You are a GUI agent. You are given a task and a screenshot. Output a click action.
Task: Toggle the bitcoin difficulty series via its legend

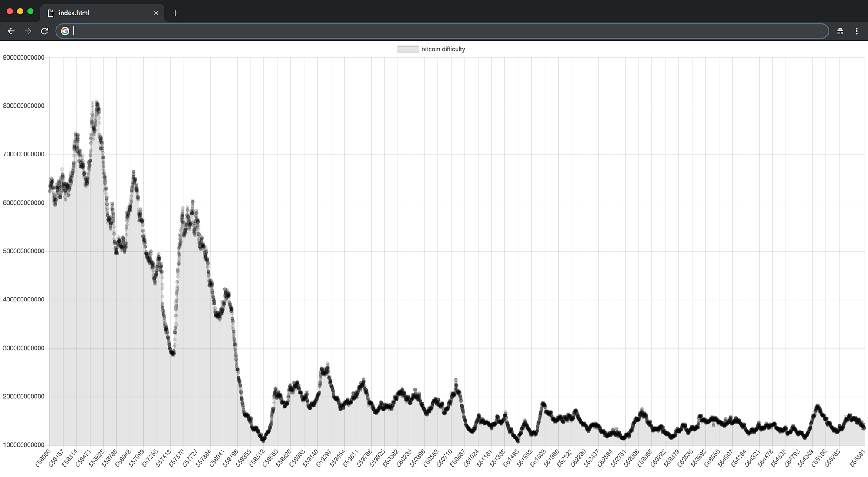(407, 49)
